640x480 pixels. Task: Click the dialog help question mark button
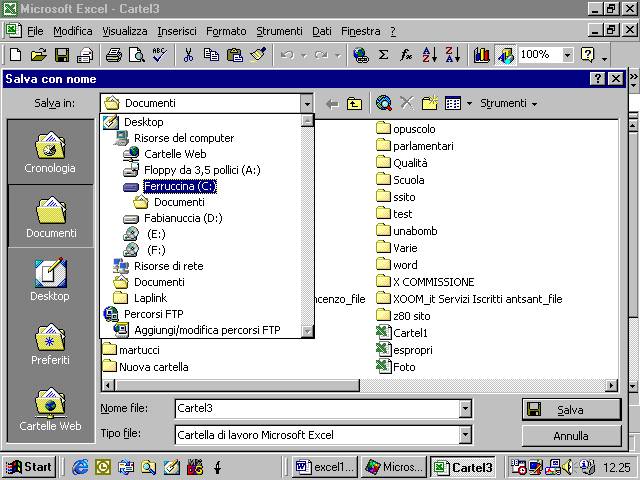[x=598, y=78]
